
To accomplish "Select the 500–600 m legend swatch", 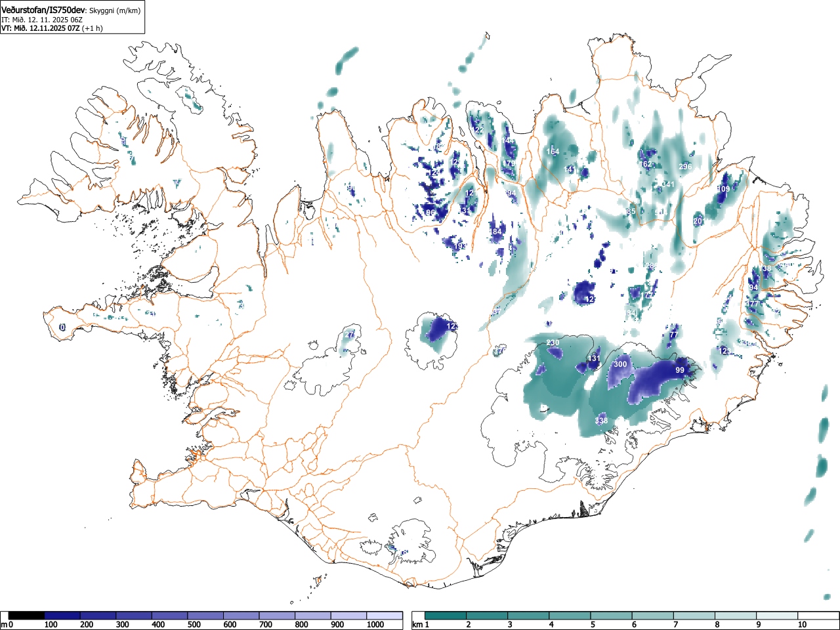I will [x=206, y=616].
